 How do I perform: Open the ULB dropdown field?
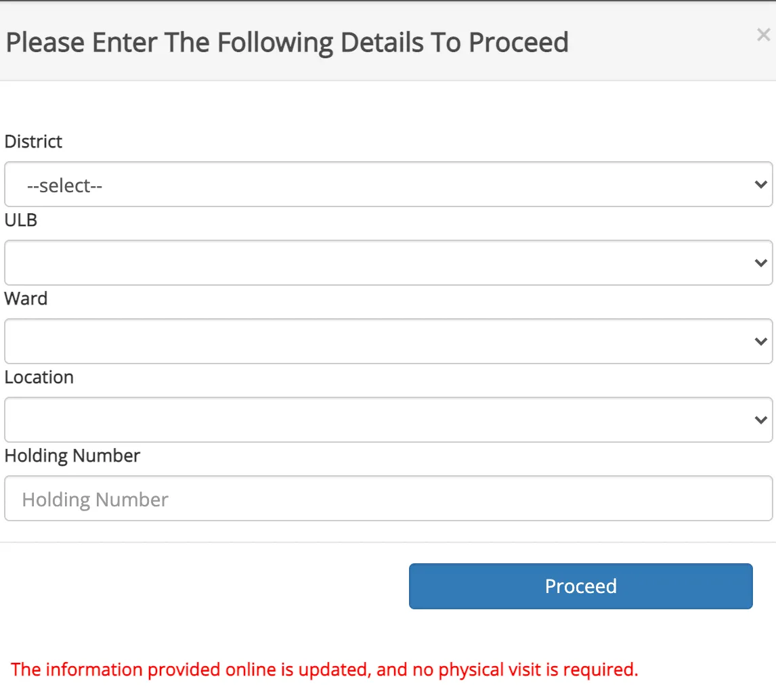388,263
